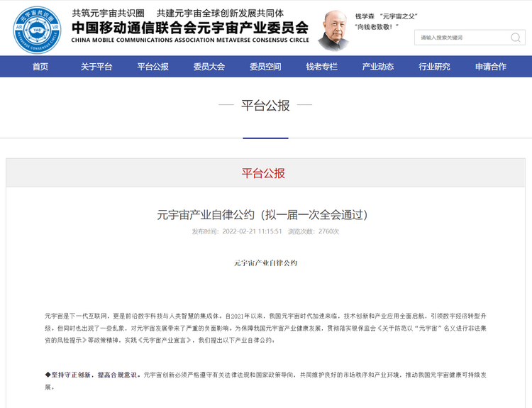Click the paragraph starting 元宇宙是下一代互联网

pos(266,328)
